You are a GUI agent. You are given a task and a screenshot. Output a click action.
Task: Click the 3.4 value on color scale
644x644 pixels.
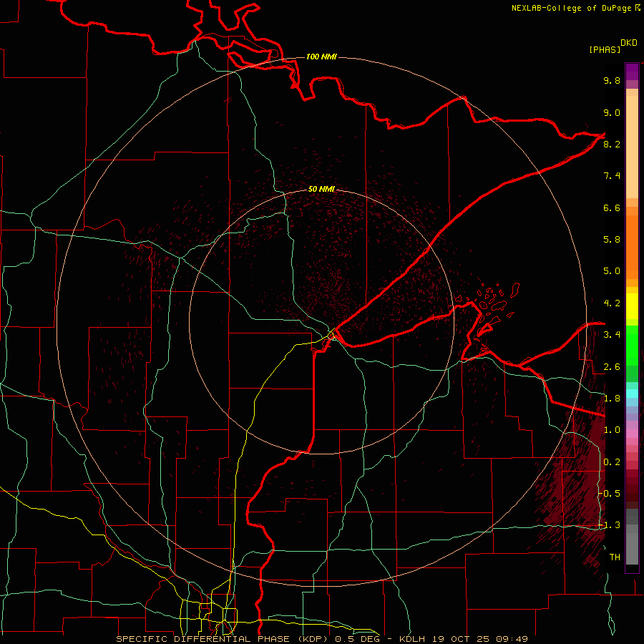click(x=612, y=335)
